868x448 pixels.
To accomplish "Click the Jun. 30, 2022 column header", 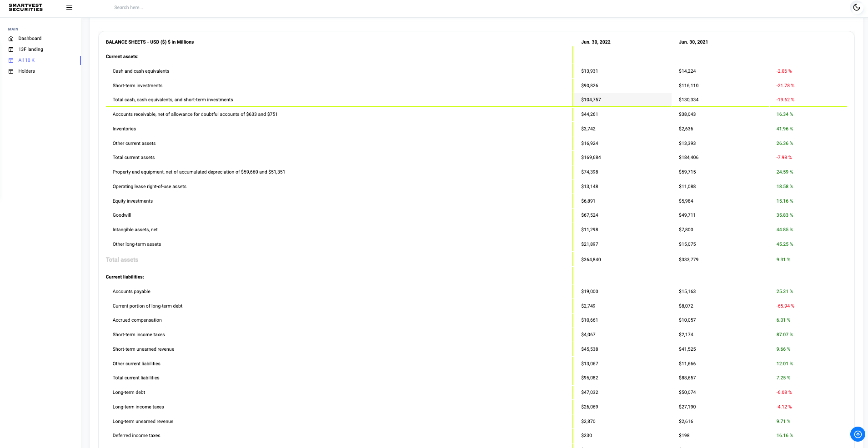I will pos(596,42).
